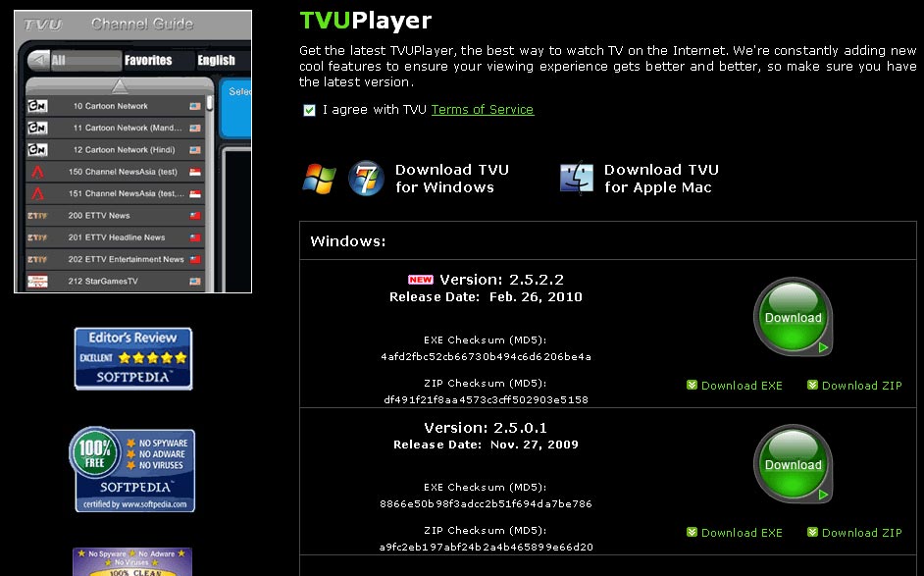Image resolution: width=924 pixels, height=576 pixels.
Task: Click the Windows 7 logo icon
Action: 366,178
